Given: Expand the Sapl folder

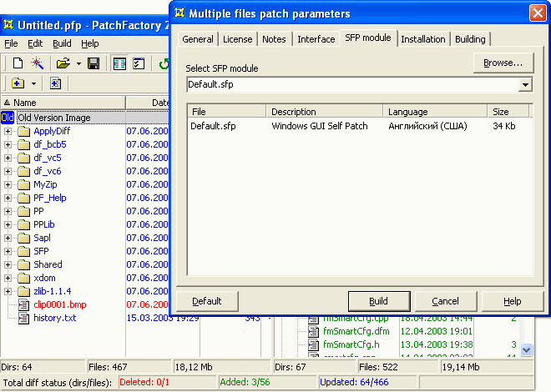Looking at the screenshot, I should [x=8, y=238].
